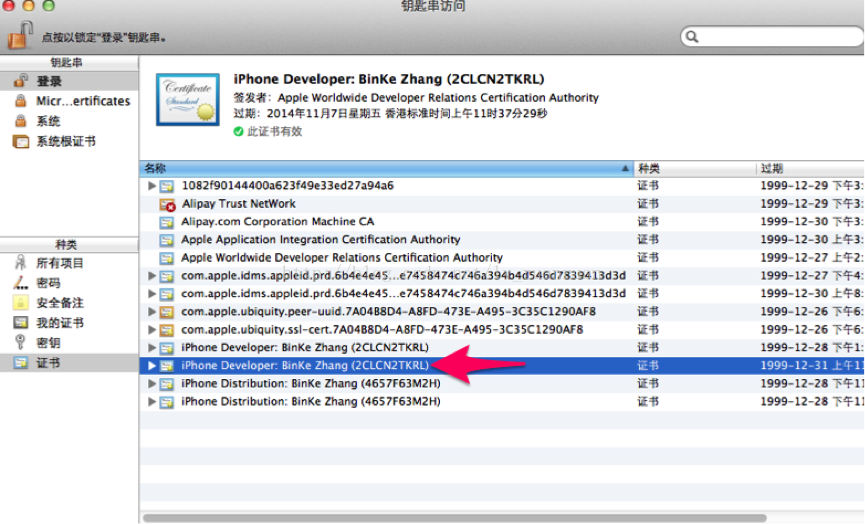Select the 安全备注 category label
The width and height of the screenshot is (865, 524).
coord(60,303)
